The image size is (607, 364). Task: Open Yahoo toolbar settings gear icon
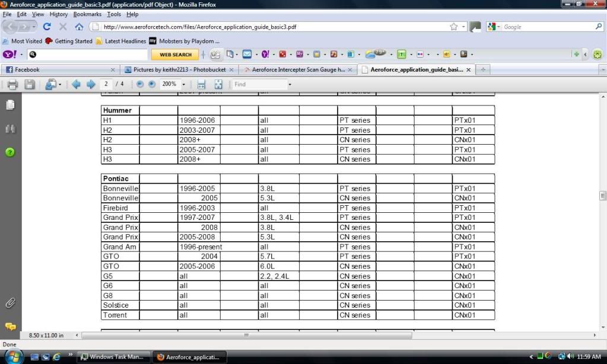[x=598, y=54]
